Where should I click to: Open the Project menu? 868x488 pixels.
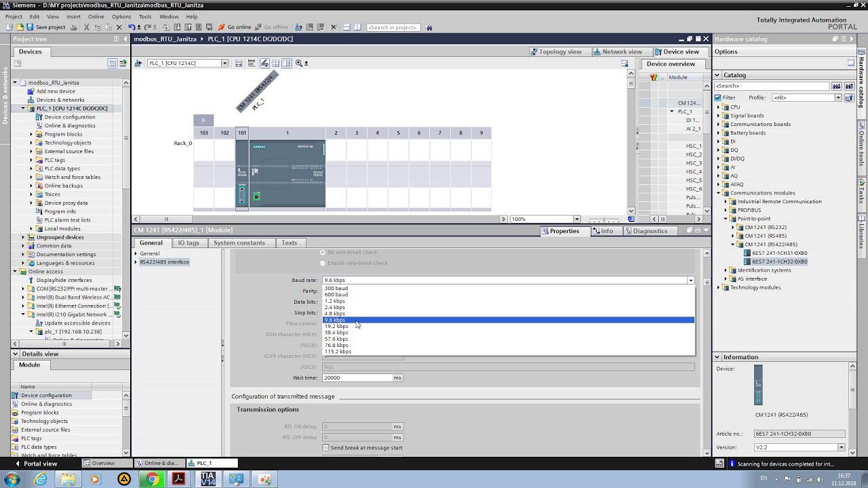click(14, 16)
